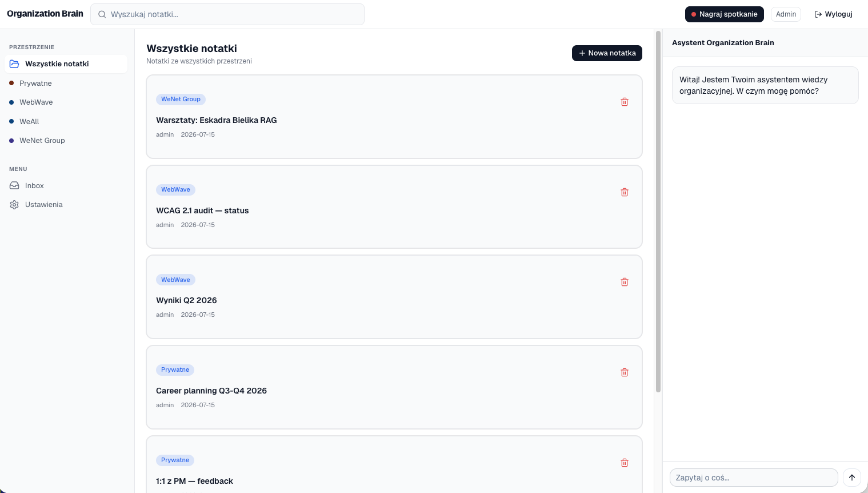The height and width of the screenshot is (493, 868).
Task: Click the Prywatne space color dot
Action: pyautogui.click(x=11, y=84)
